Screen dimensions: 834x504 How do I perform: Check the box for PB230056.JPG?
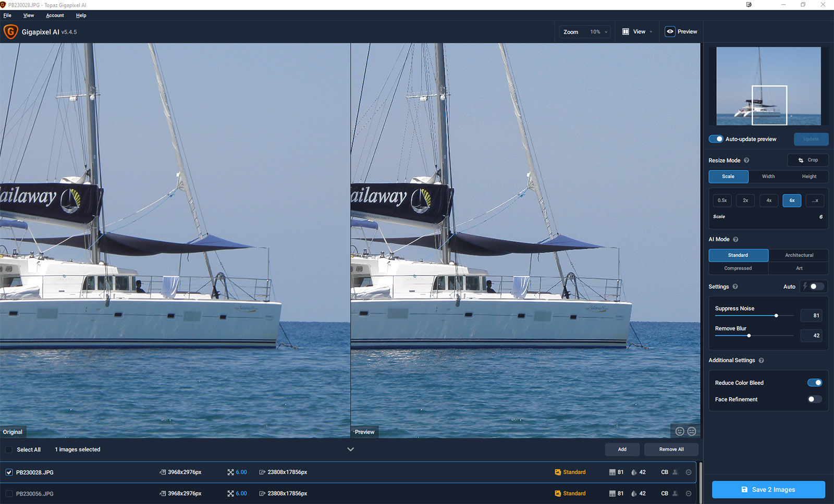[9, 494]
